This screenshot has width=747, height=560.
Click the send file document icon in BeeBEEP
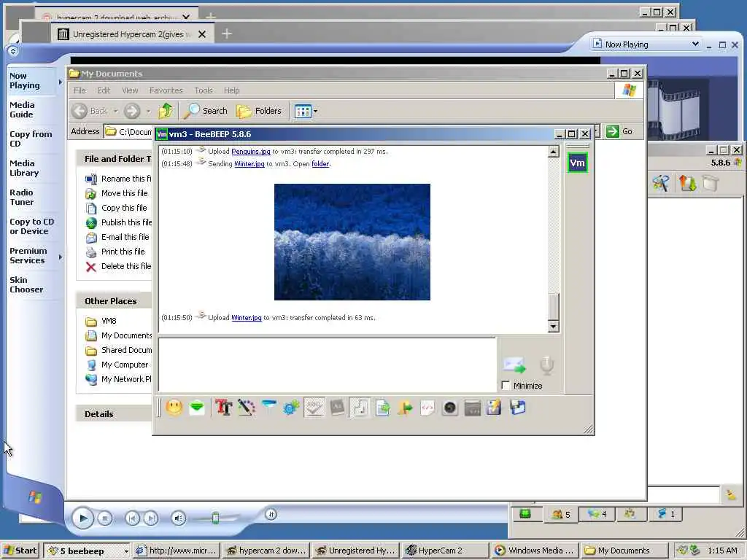click(382, 408)
